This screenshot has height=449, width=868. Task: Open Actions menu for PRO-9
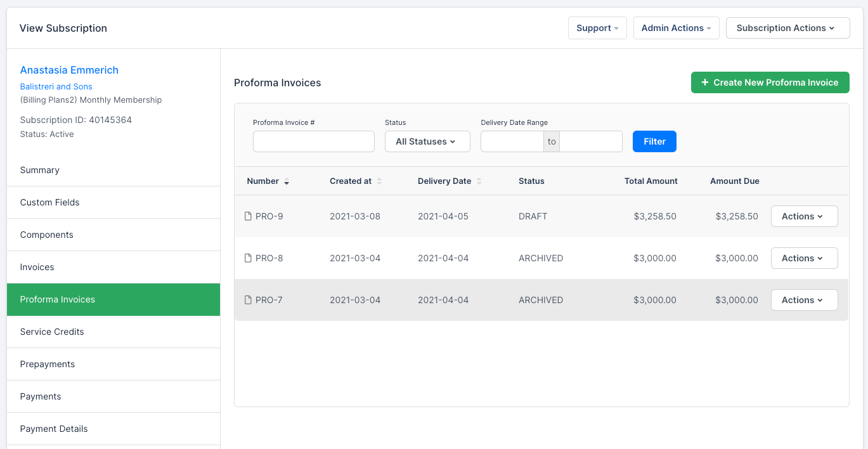(x=804, y=216)
